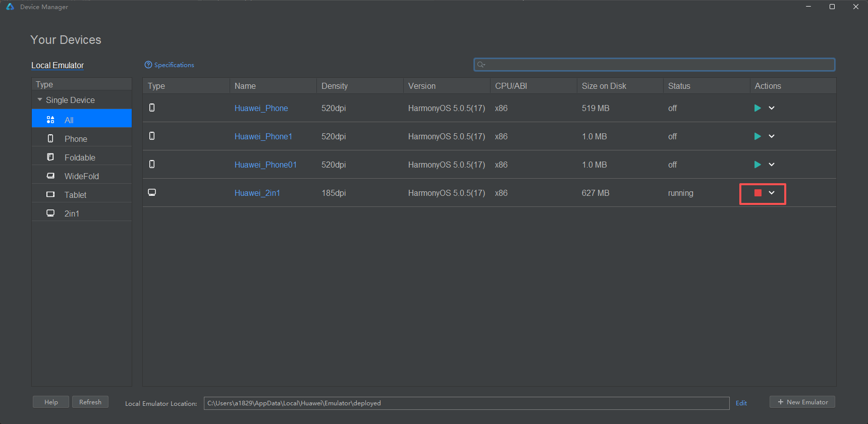868x424 pixels.
Task: Edit the local emulator location
Action: point(741,403)
